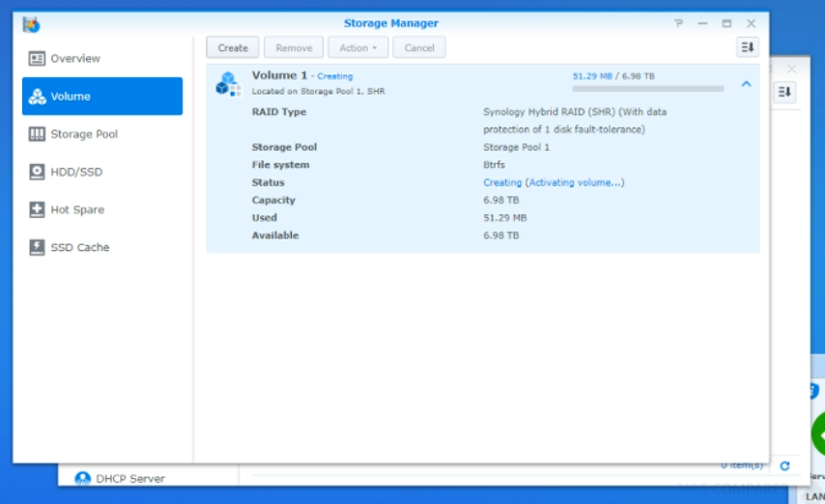Click the Create button
This screenshot has width=825, height=504.
tap(233, 48)
